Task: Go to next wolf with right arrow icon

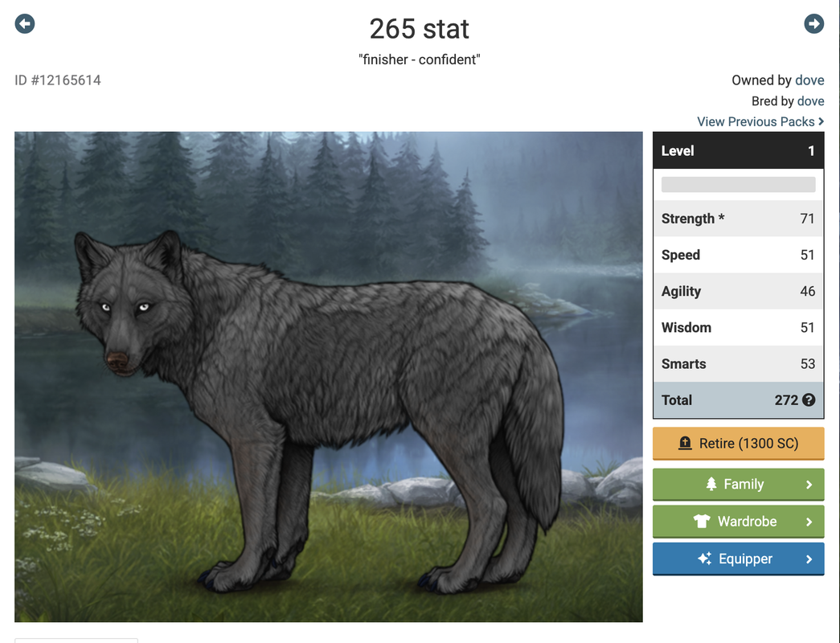Action: click(813, 23)
